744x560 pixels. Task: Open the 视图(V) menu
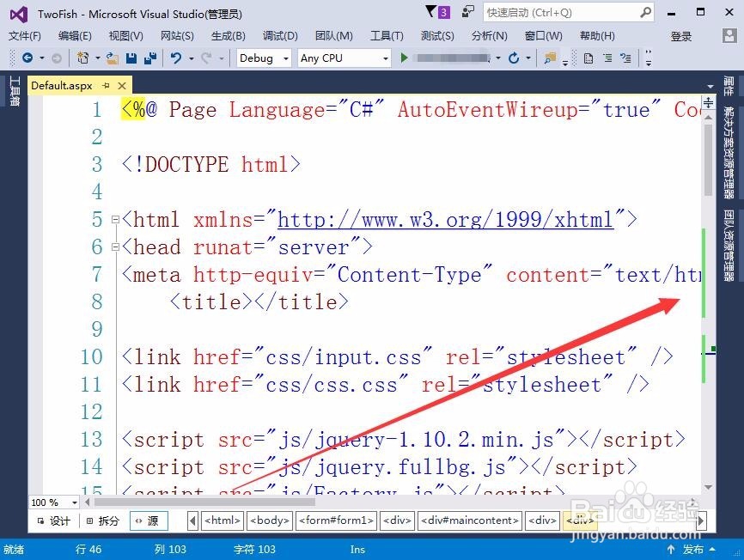[125, 36]
